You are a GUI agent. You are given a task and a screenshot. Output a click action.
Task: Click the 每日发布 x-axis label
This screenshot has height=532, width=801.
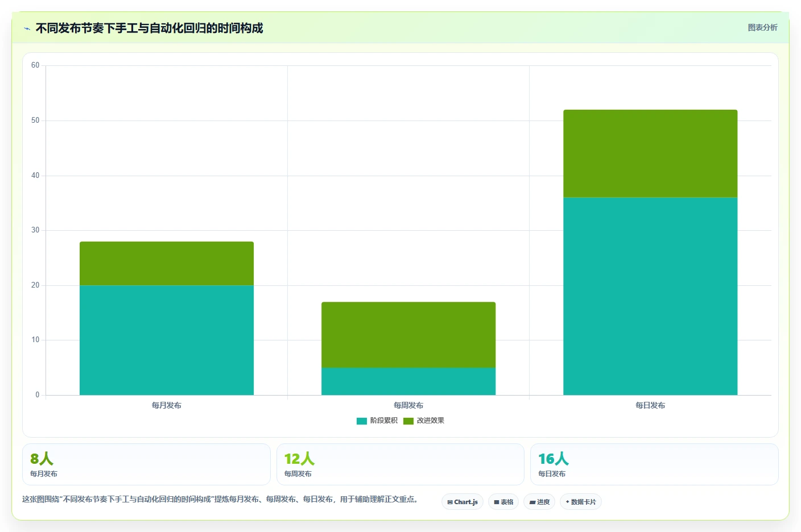click(650, 405)
